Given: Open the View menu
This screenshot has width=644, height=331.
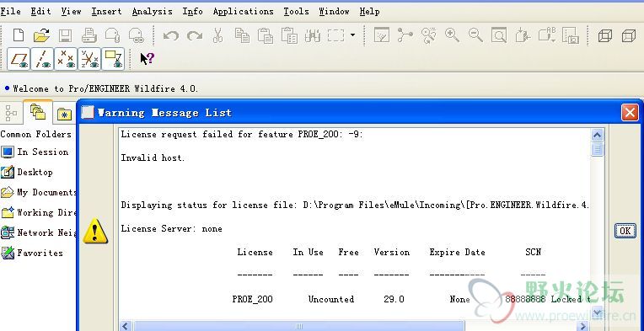Looking at the screenshot, I should click(72, 12).
